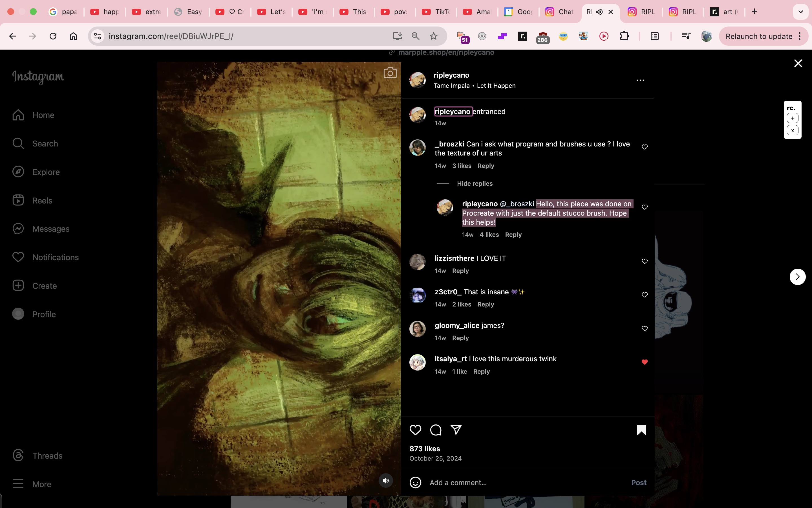Reply to z3ctr0_'s comment
This screenshot has width=812, height=508.
click(486, 305)
